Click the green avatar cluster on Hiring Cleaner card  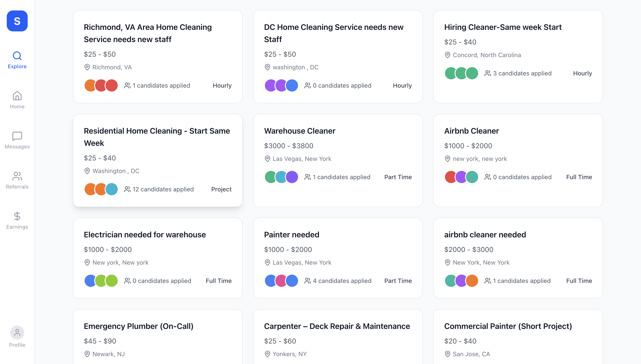point(461,73)
